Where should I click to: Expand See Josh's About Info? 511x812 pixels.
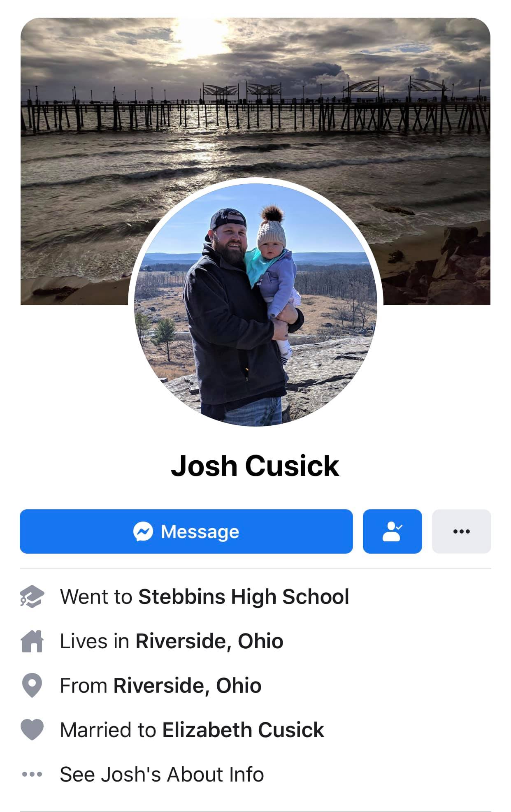pyautogui.click(x=162, y=775)
